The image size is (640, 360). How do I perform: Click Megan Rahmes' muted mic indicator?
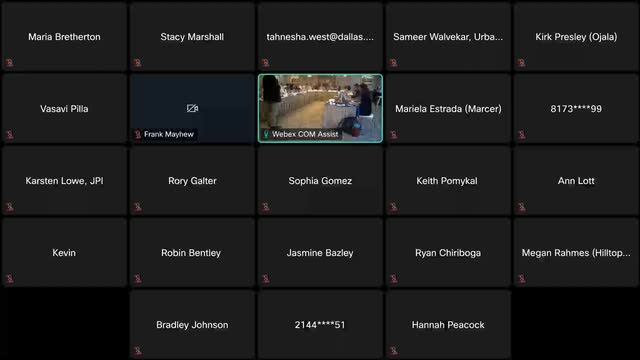[521, 278]
